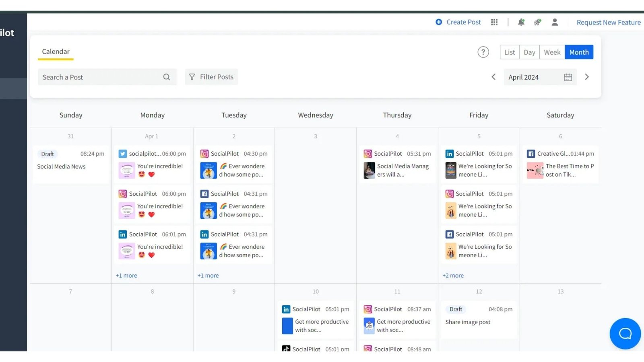Click We're Looking for Someone thumbnail on LinkedIn post
The width and height of the screenshot is (644, 362).
[x=451, y=171]
